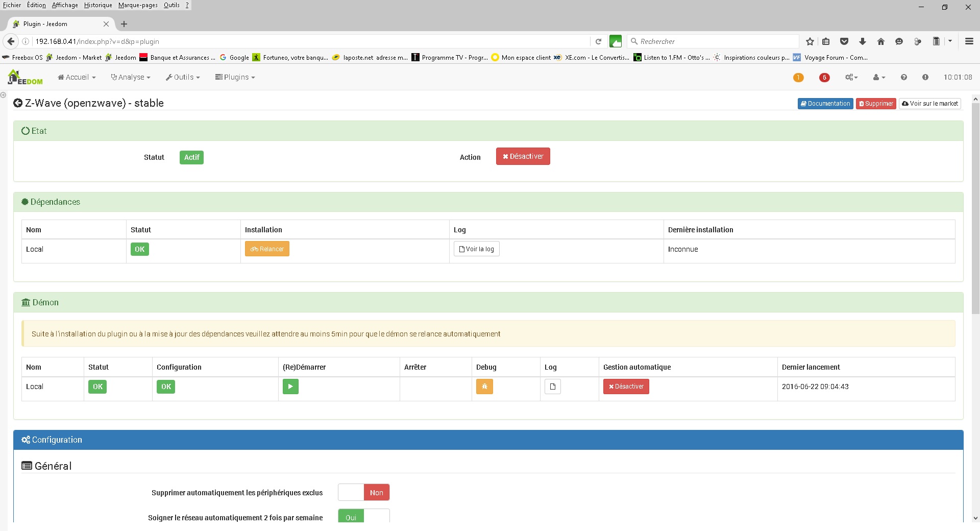Click the clipboard extension icon in toolbar
The image size is (980, 531).
point(936,41)
